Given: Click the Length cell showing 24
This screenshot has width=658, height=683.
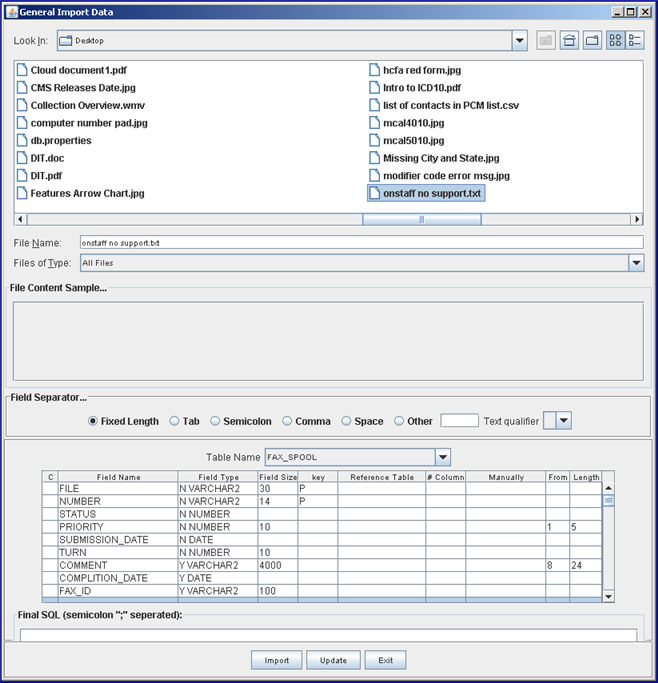Looking at the screenshot, I should point(586,565).
